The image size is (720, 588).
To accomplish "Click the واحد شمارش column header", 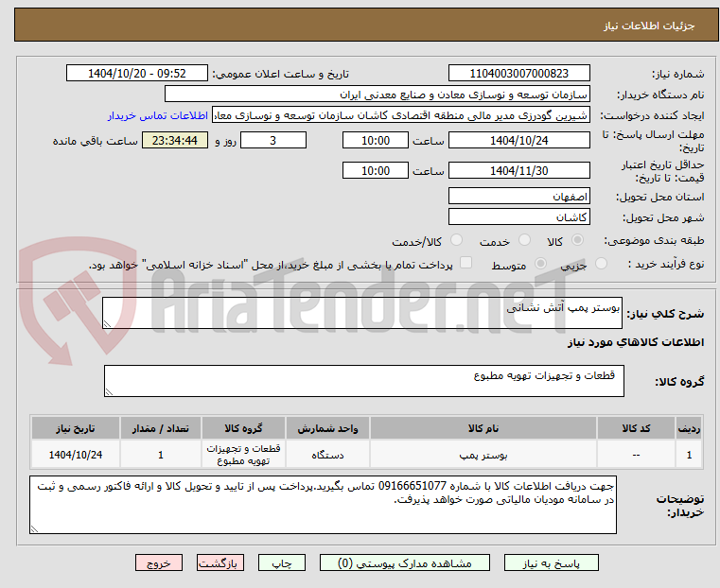I will pos(327,428).
